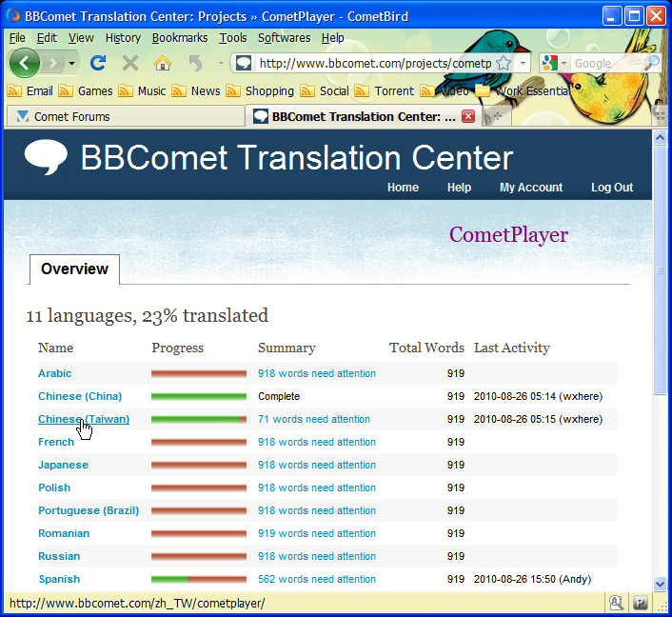Open the Work Essential bookmarks folder
672x617 pixels.
pyautogui.click(x=522, y=90)
